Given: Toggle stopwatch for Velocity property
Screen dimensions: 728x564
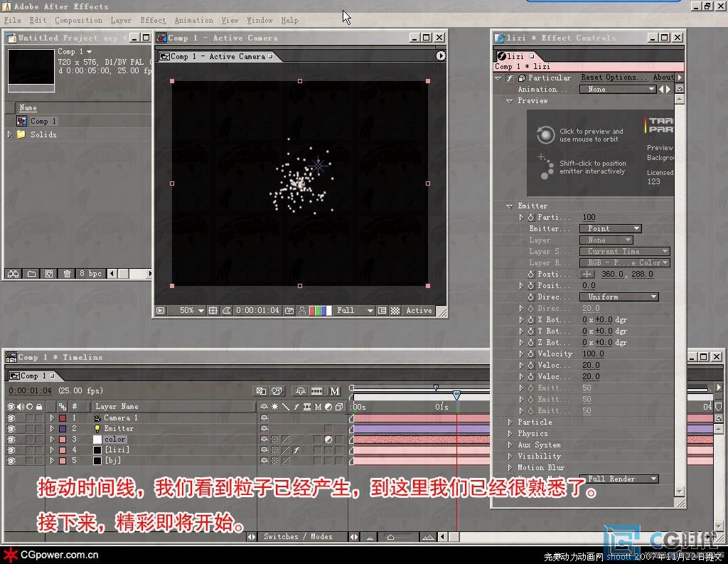Looking at the screenshot, I should click(x=530, y=354).
